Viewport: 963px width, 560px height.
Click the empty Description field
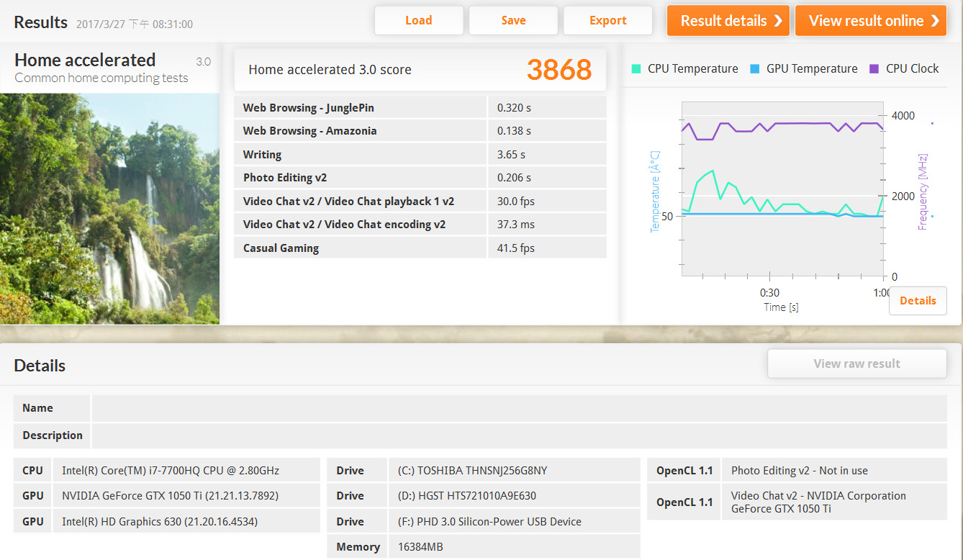pos(518,435)
